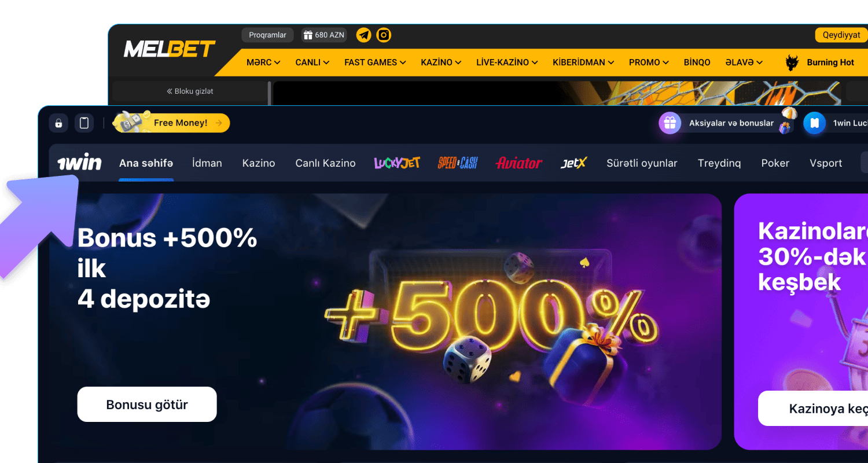Click the 1win logo

click(79, 163)
